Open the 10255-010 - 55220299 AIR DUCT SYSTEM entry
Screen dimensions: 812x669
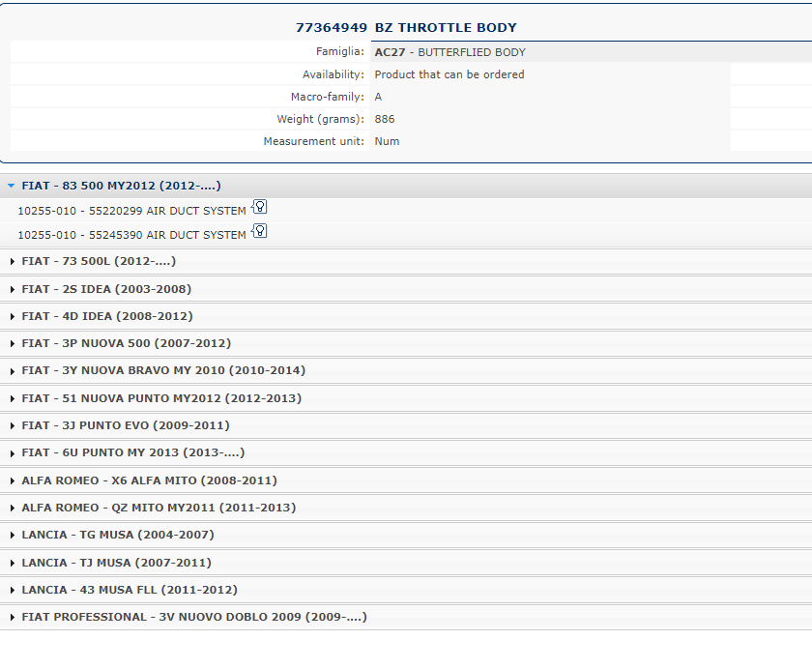[x=131, y=211]
